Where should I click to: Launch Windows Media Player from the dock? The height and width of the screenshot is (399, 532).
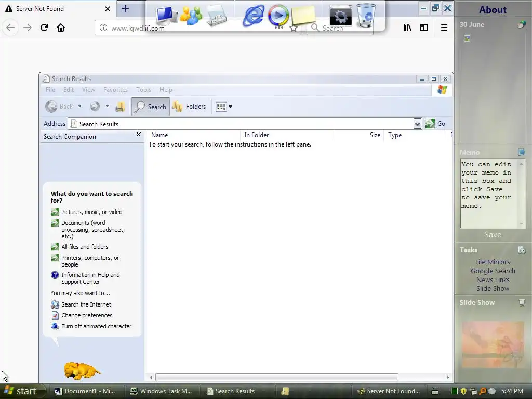tap(278, 15)
